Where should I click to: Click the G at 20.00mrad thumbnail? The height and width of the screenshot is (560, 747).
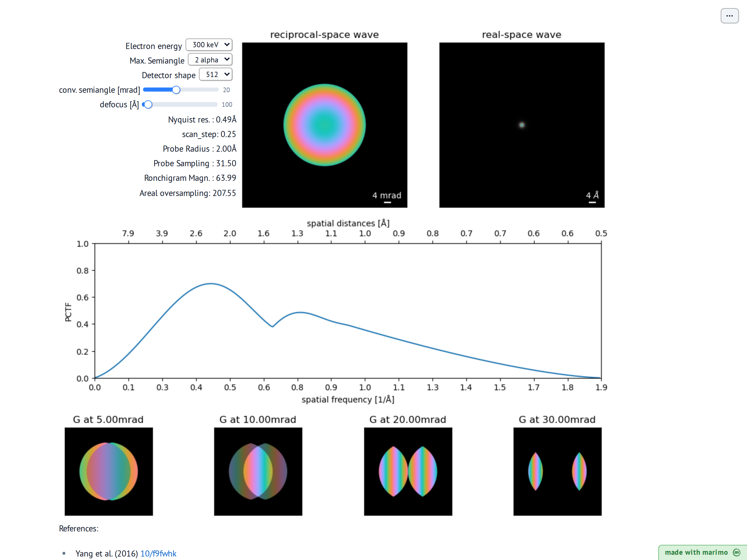(408, 471)
